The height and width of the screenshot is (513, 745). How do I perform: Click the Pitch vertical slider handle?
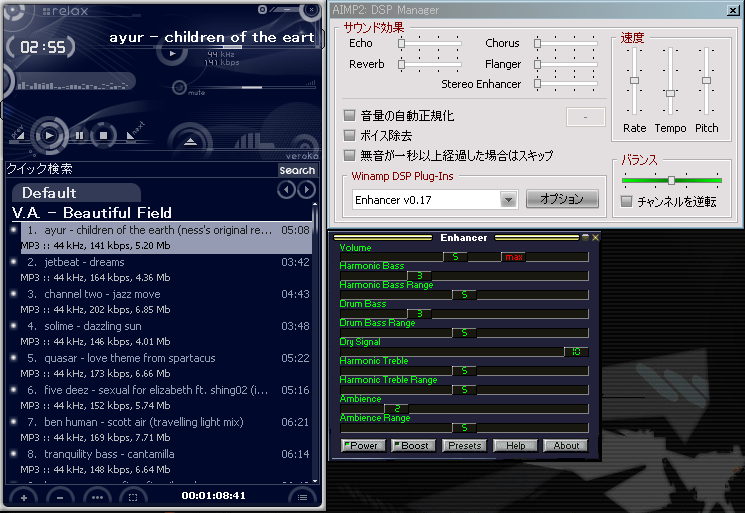coord(707,80)
